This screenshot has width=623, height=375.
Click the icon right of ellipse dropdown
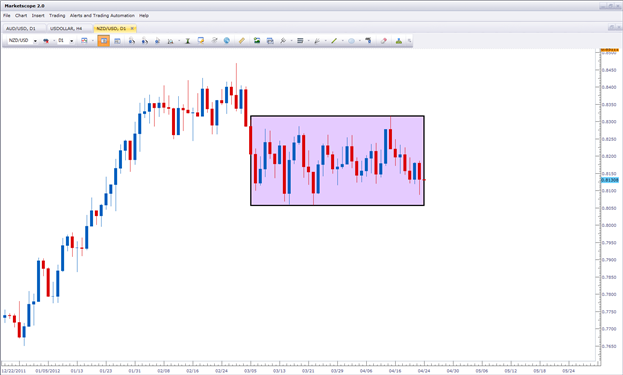[368, 41]
